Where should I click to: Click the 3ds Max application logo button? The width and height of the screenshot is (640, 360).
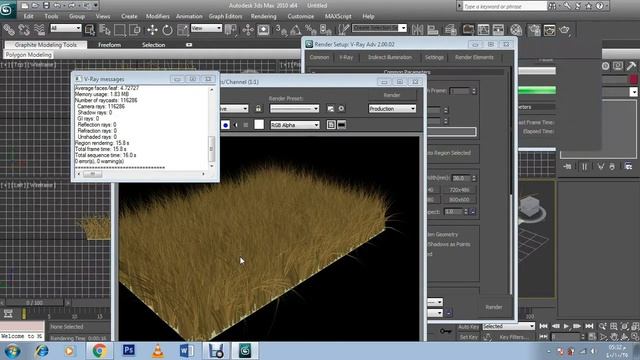(7, 9)
